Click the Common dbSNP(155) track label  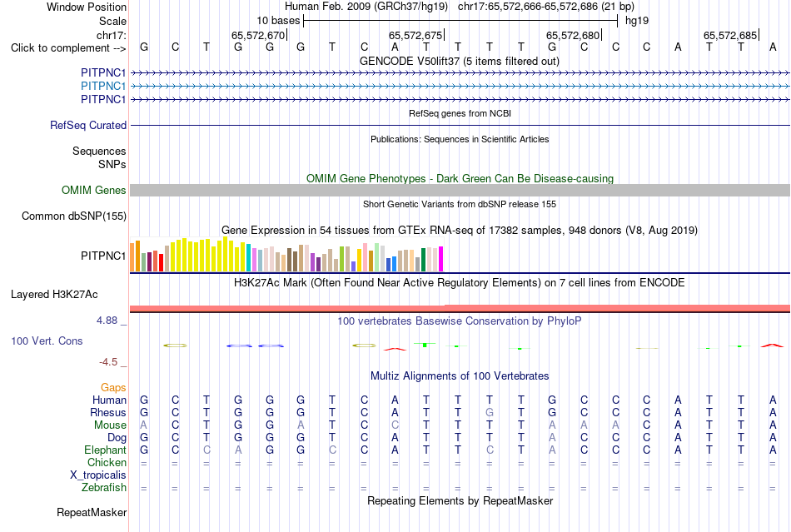tap(74, 216)
